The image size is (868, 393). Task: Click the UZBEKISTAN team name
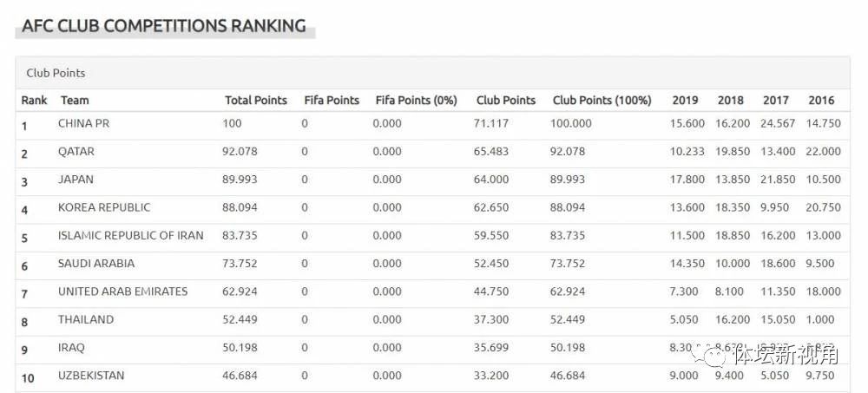click(91, 376)
